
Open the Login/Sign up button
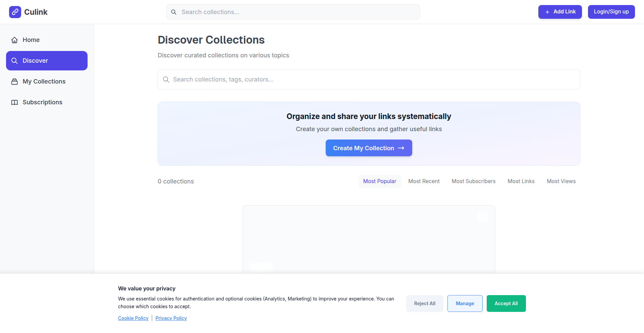pyautogui.click(x=611, y=12)
